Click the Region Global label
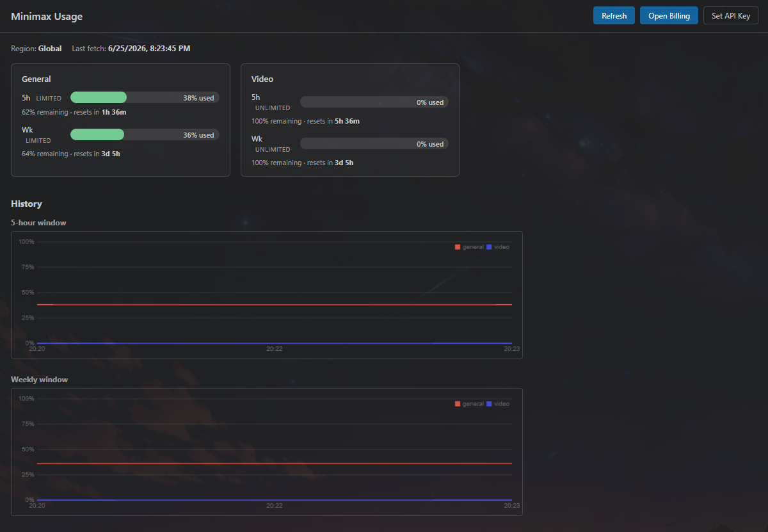Viewport: 768px width, 532px height. click(36, 48)
